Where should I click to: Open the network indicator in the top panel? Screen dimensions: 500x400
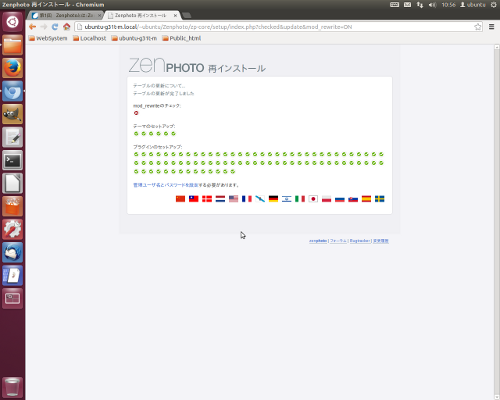coord(420,5)
